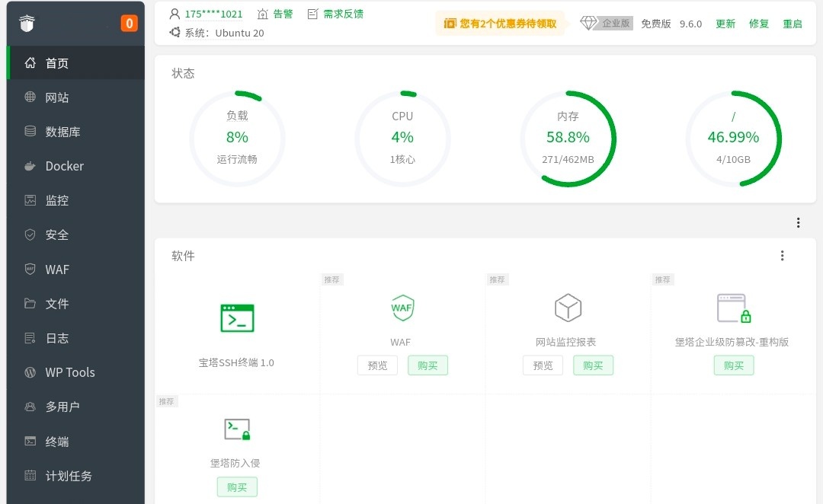The width and height of the screenshot is (823, 504).
Task: Click the 网站监控报表 cube icon
Action: pyautogui.click(x=568, y=308)
